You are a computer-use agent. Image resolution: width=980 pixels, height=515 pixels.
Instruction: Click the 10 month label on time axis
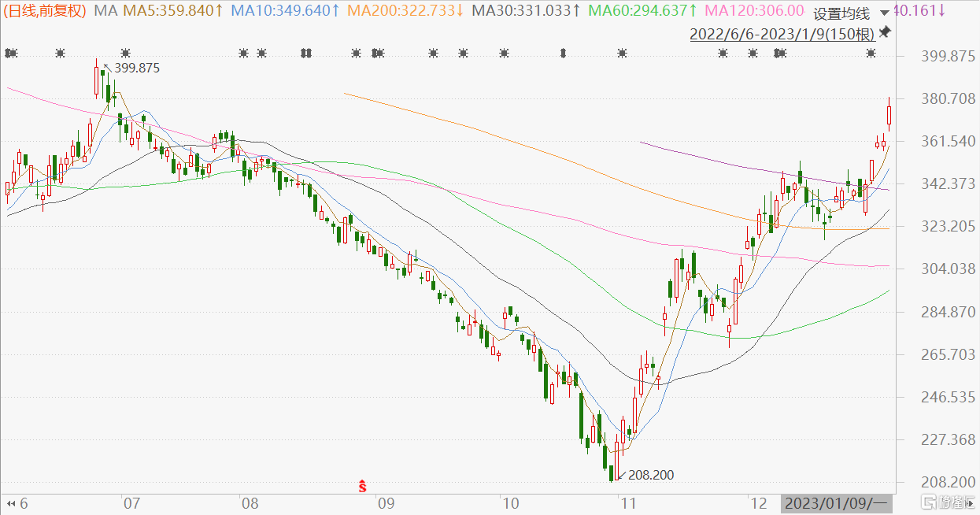tap(510, 503)
